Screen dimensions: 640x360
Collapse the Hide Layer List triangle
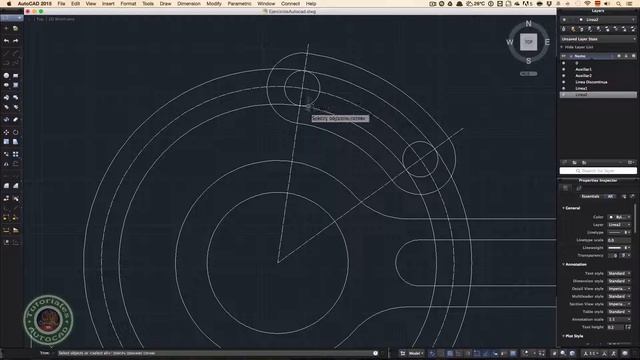click(562, 47)
